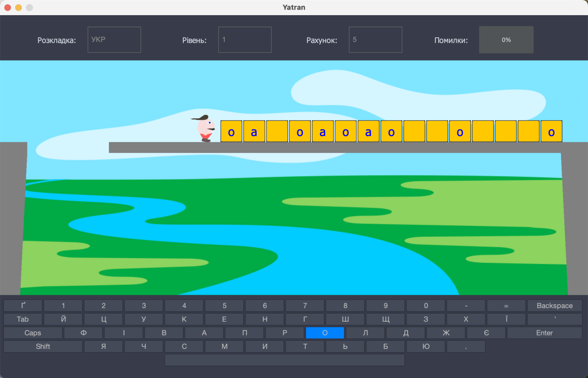
Task: Click the Рахунок score field
Action: 375,40
